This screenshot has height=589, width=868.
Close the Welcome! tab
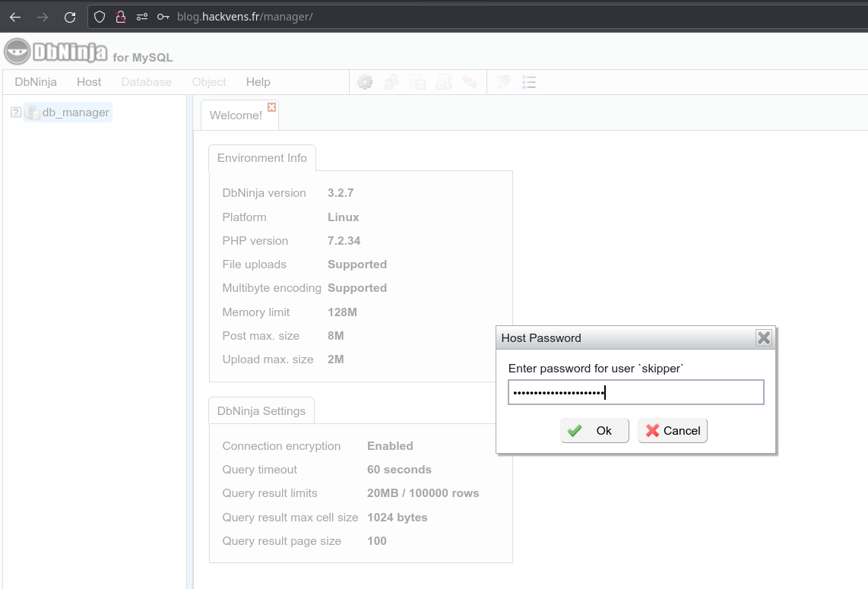[x=272, y=108]
